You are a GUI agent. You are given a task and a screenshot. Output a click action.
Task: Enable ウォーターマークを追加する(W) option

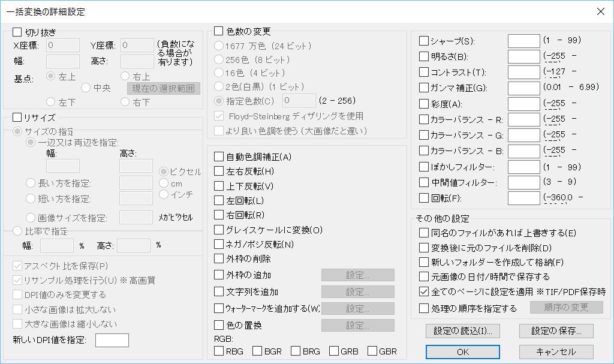(x=219, y=308)
